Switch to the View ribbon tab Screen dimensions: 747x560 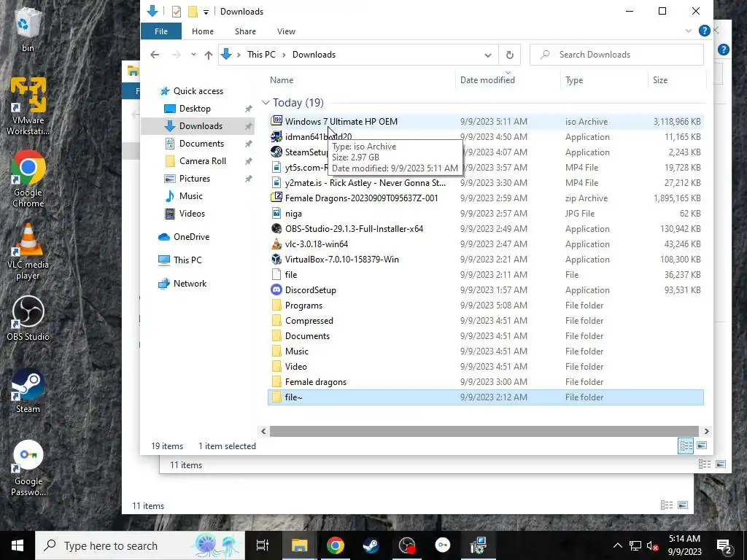[286, 31]
